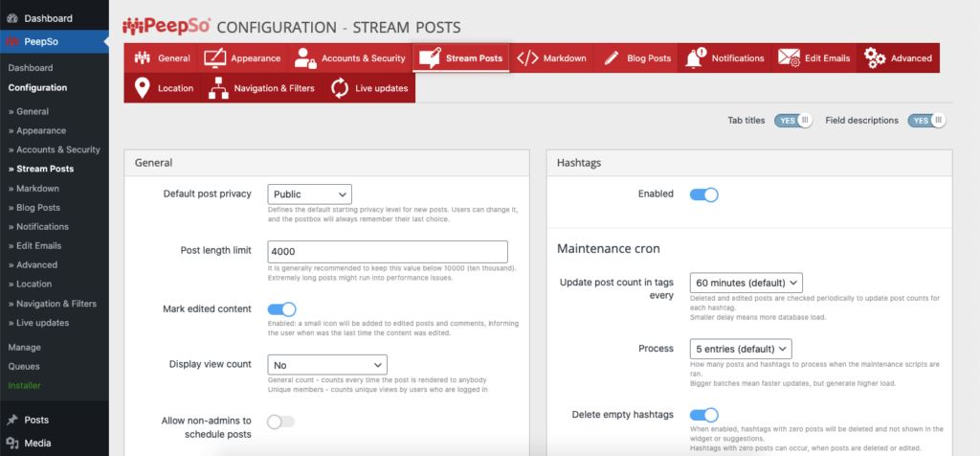Click the Dashboard gauge icon in sidebar
The image size is (980, 456).
coord(12,19)
